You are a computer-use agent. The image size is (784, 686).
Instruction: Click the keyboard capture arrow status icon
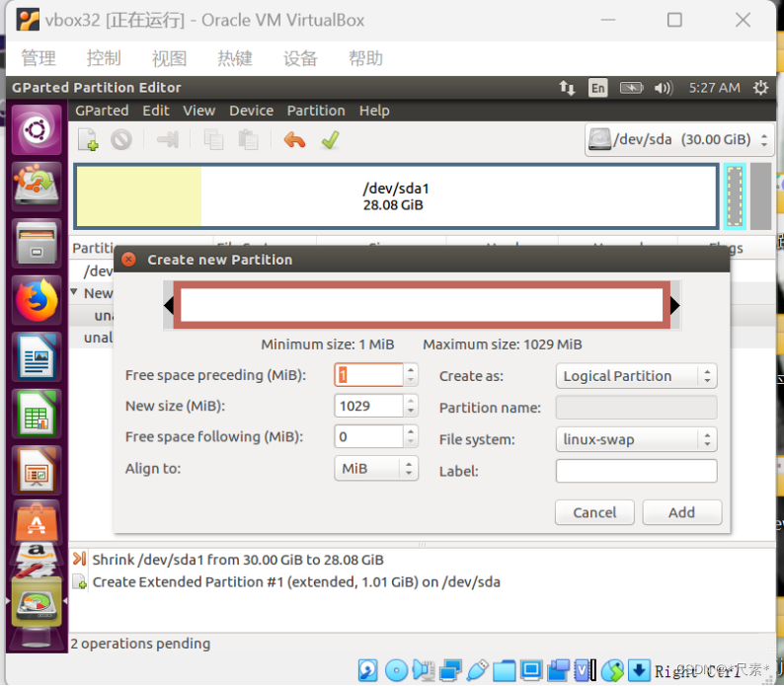click(x=639, y=670)
